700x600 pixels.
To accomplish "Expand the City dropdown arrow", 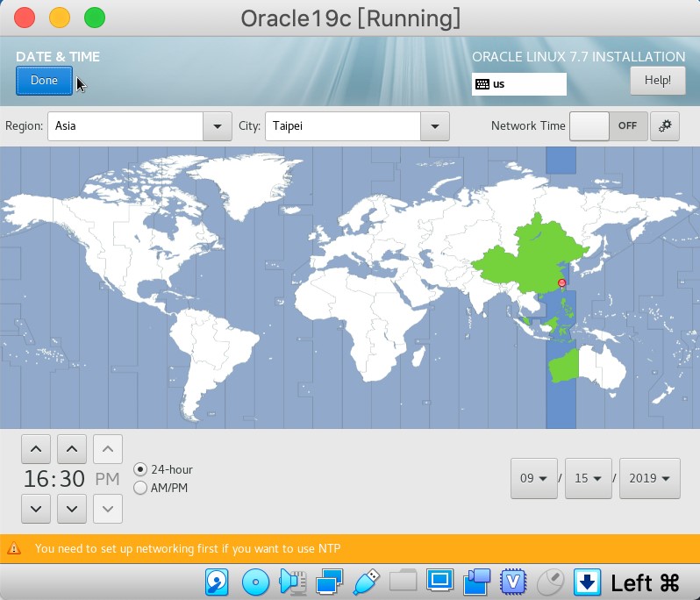I will (x=435, y=126).
